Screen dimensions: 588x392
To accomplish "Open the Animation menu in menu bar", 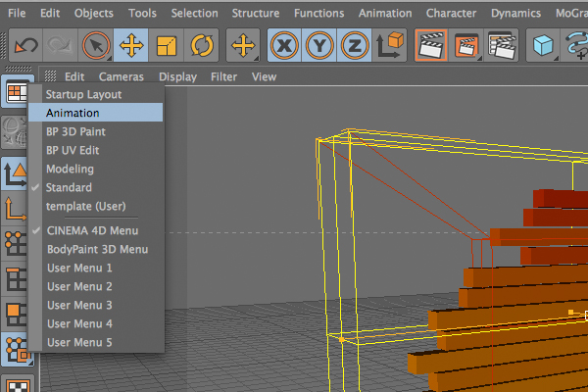I will tap(385, 13).
